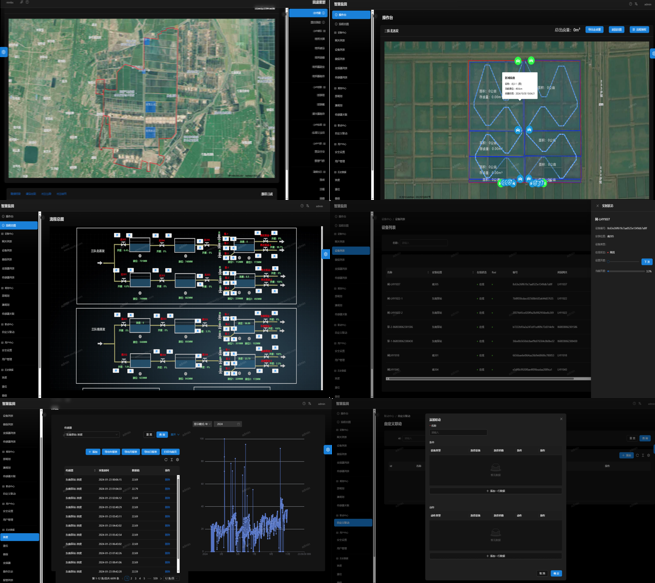Close the dialog using its X icon
Screen dimensions: 655x583
point(561,419)
